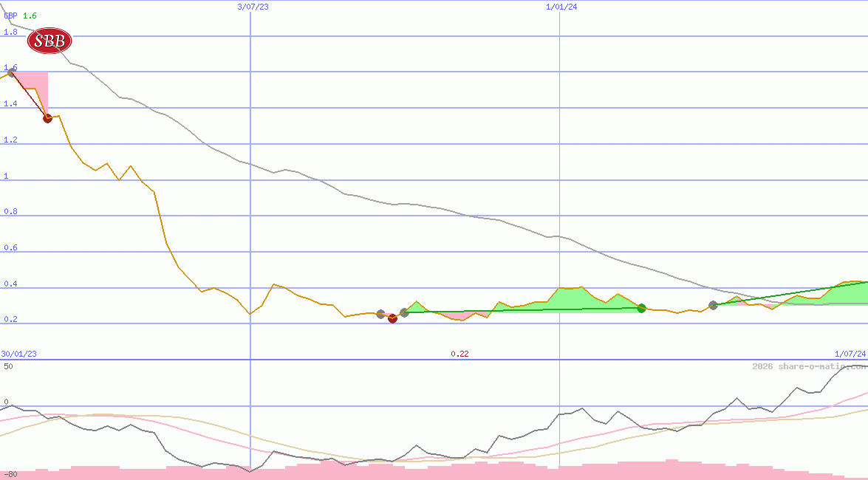Select the 1/01/24 date label
Image resolution: width=868 pixels, height=480 pixels.
point(561,7)
